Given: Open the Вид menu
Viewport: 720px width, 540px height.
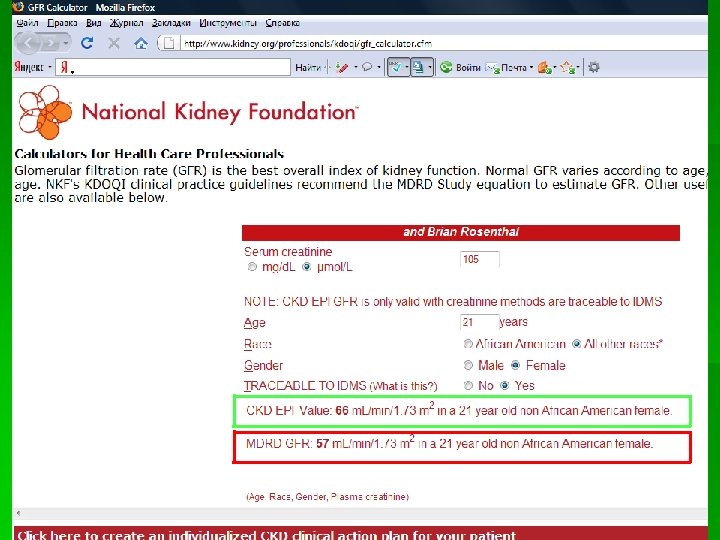Looking at the screenshot, I should tap(93, 22).
